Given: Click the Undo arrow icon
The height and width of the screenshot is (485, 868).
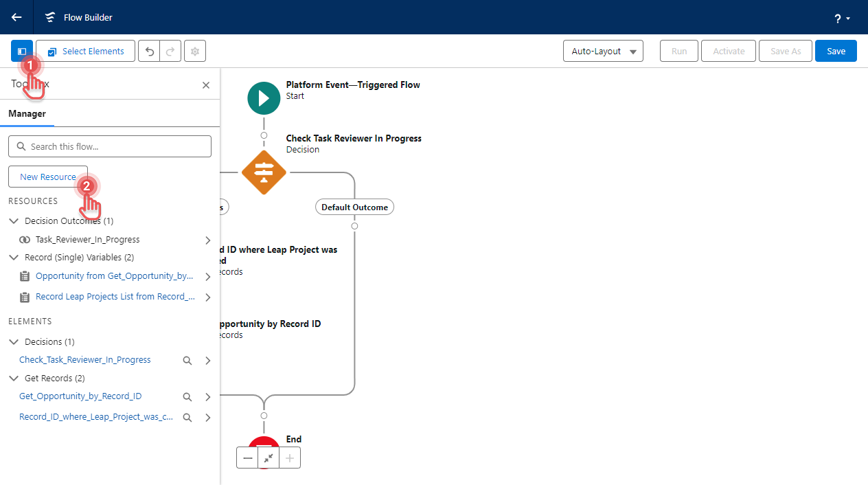Looking at the screenshot, I should click(x=149, y=51).
